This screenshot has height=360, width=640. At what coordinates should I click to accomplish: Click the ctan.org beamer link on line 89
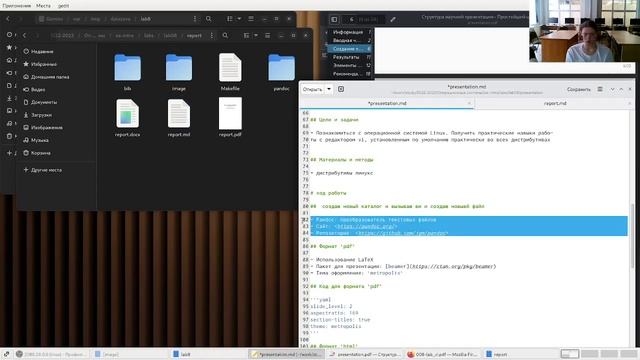pos(453,267)
